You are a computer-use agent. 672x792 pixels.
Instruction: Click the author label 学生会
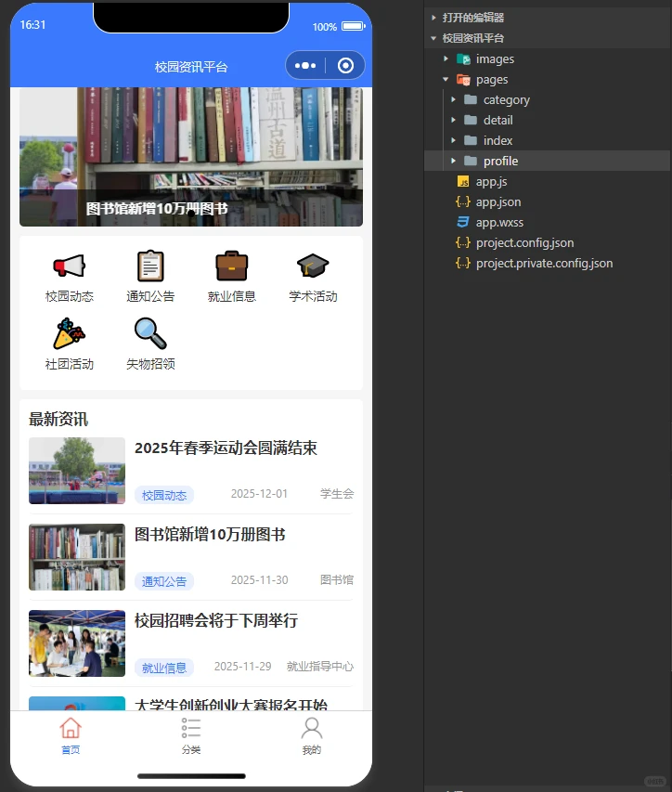[x=337, y=494]
